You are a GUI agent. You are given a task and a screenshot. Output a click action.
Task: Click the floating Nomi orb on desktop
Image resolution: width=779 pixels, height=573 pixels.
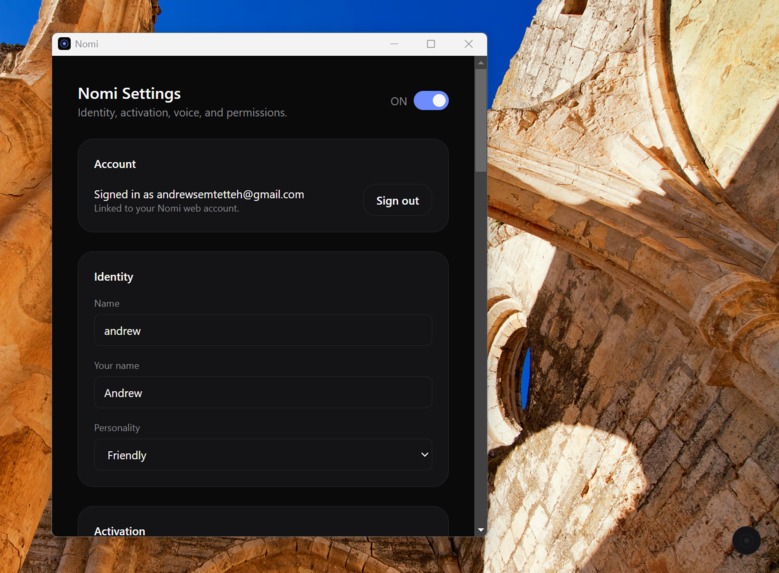click(746, 540)
